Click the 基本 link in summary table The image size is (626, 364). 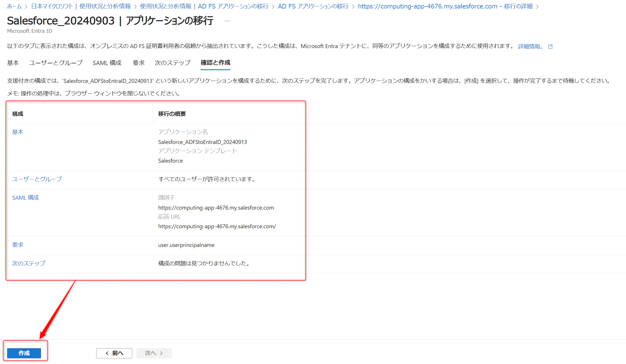tap(18, 132)
